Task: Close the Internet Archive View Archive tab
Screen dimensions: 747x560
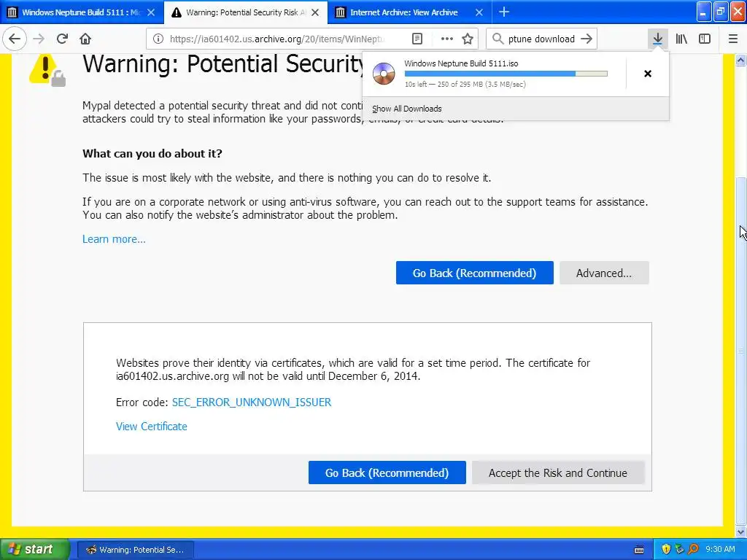Action: point(479,12)
